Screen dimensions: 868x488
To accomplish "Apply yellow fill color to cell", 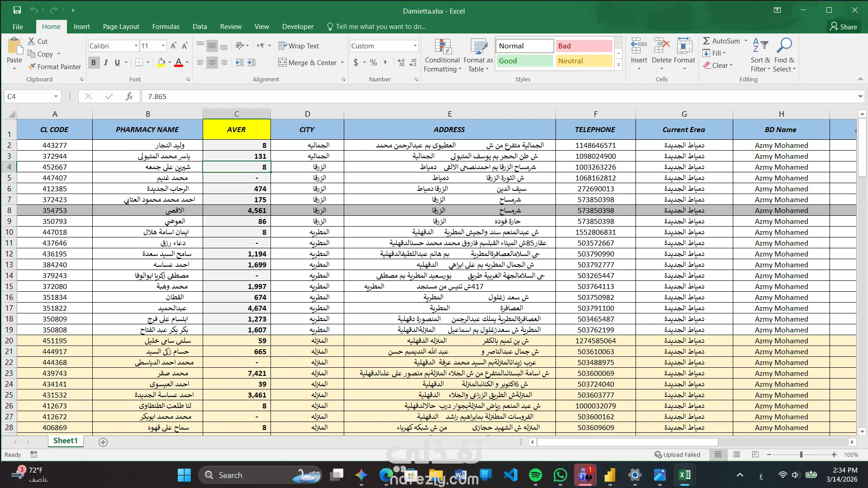I will click(x=161, y=62).
